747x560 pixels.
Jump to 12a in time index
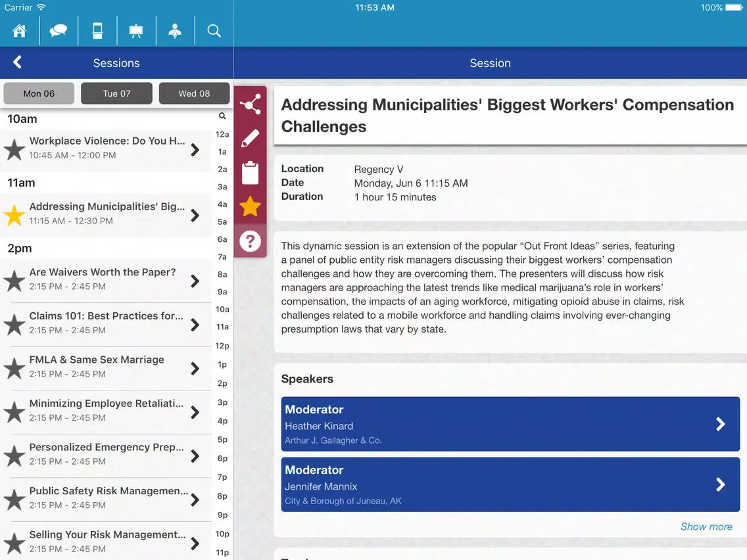tap(222, 134)
